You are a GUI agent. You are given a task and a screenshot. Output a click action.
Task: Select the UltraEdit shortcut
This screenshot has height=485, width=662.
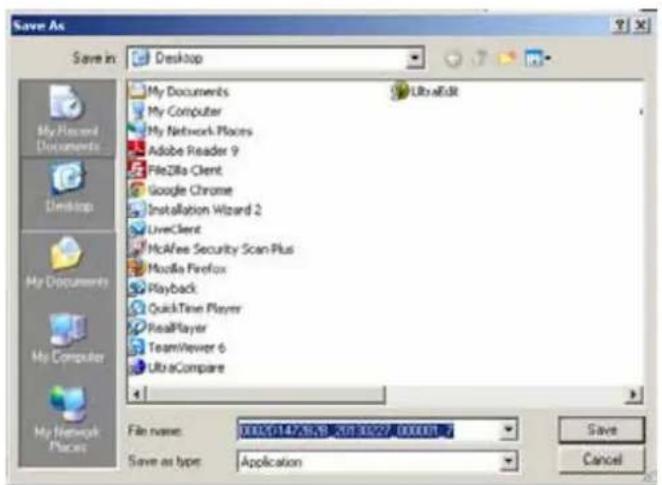click(425, 91)
